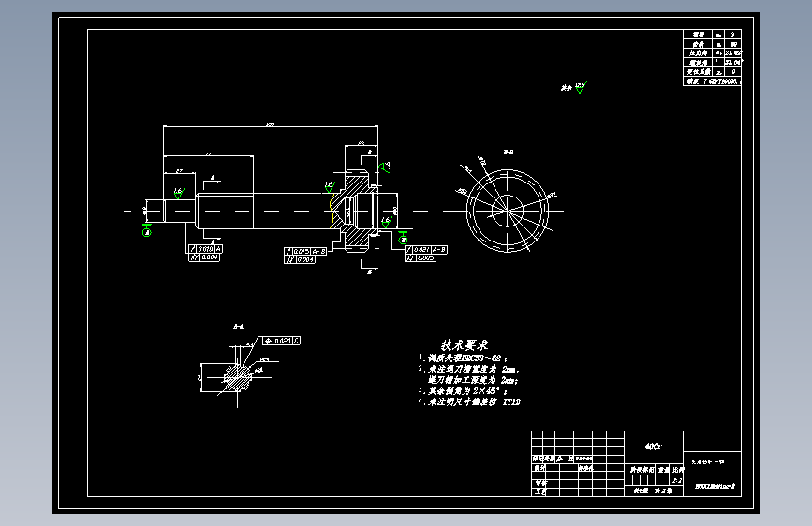
Task: Click the 压力角 row label in the gear table
Action: point(698,53)
